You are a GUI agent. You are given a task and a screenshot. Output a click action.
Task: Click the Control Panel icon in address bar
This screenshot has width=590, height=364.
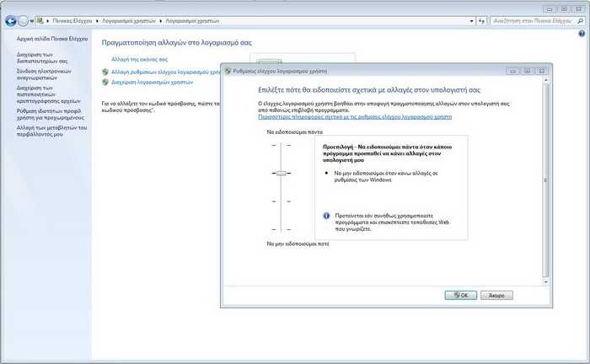coord(40,21)
